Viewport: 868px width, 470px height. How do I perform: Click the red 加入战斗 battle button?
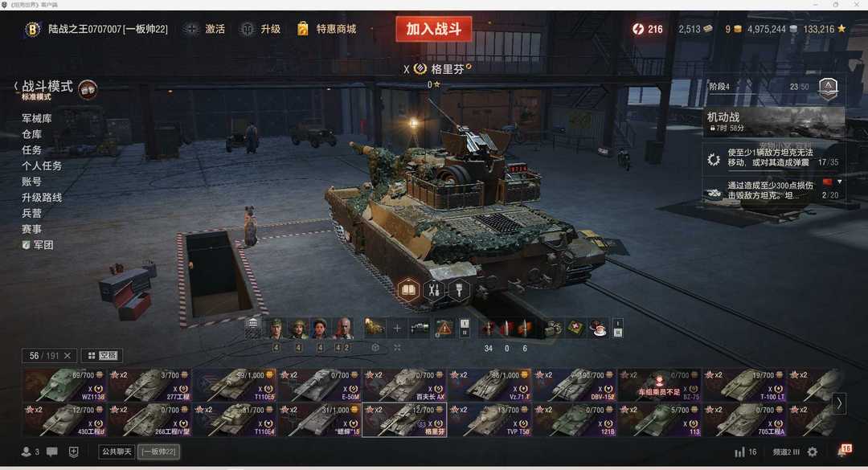[433, 29]
